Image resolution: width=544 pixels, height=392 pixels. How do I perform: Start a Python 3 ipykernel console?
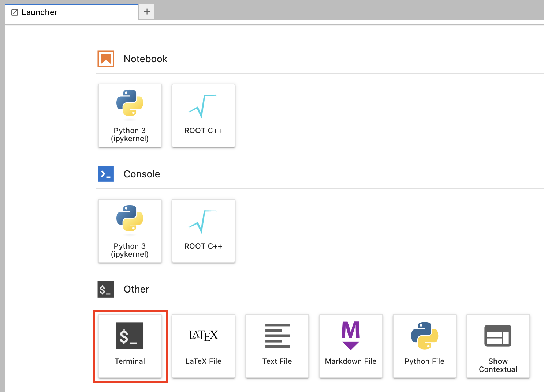pos(130,231)
